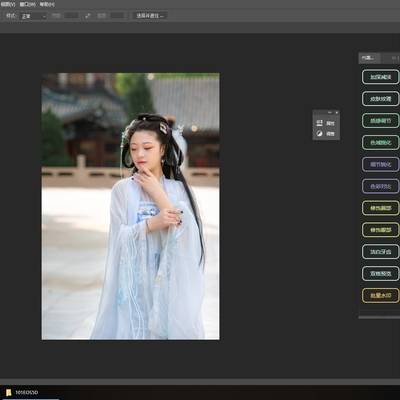Switch to the first tab of the plugin panel
The image size is (400, 400).
coord(369,58)
